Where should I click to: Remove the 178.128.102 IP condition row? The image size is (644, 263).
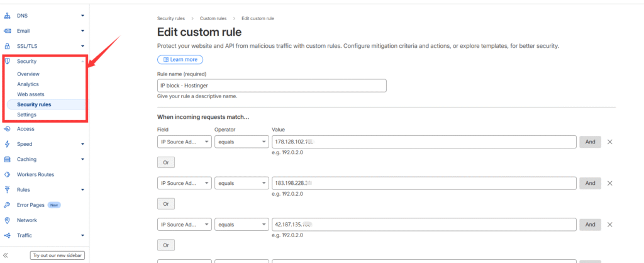tap(609, 142)
